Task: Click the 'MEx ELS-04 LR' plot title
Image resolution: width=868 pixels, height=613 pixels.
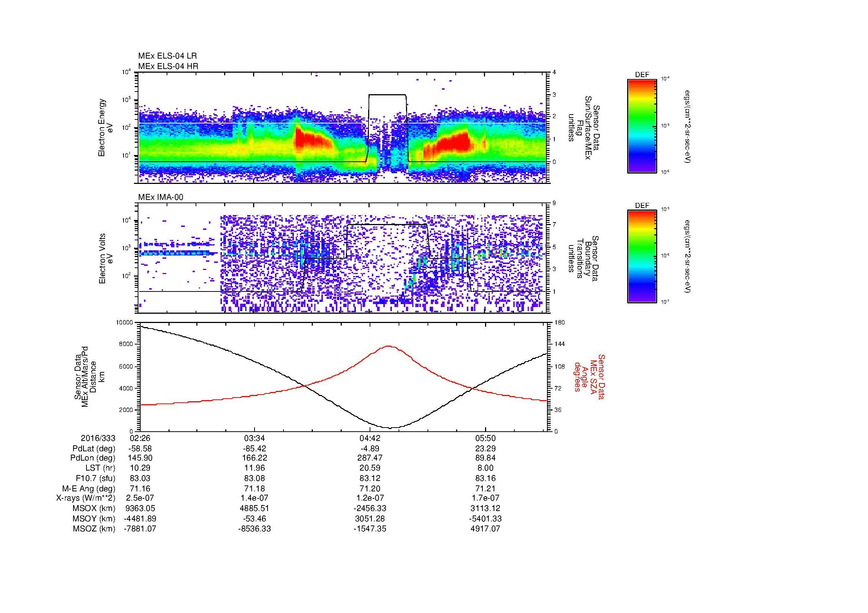Action: pyautogui.click(x=167, y=56)
